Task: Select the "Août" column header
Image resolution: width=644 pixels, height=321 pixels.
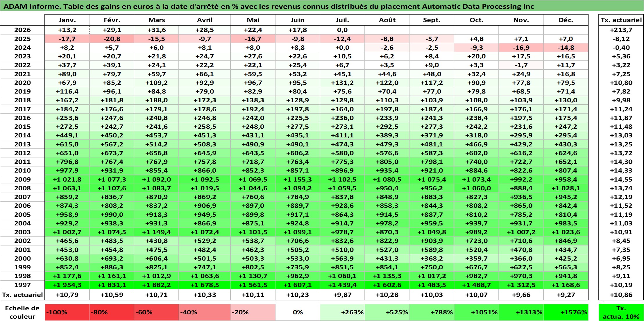Action: point(387,20)
